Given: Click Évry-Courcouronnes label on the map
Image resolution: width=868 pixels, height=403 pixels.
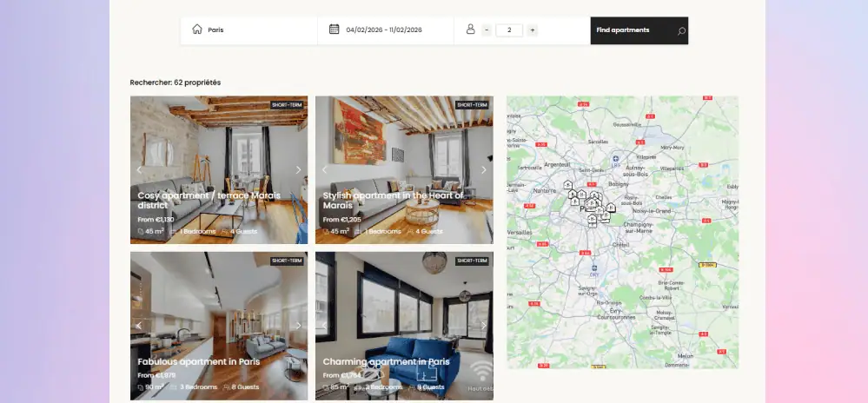Looking at the screenshot, I should pyautogui.click(x=615, y=314).
